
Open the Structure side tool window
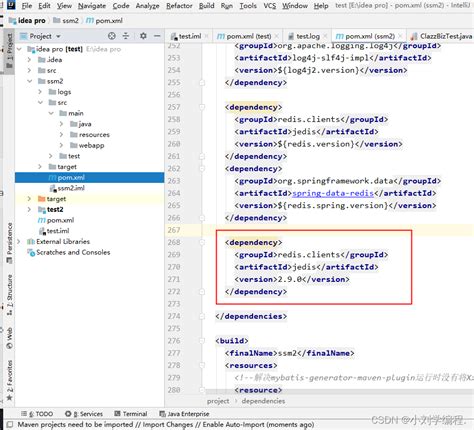pyautogui.click(x=9, y=295)
